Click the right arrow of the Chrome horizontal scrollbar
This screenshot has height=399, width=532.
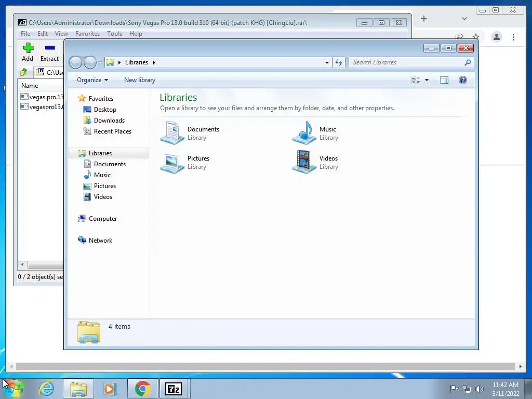click(521, 366)
